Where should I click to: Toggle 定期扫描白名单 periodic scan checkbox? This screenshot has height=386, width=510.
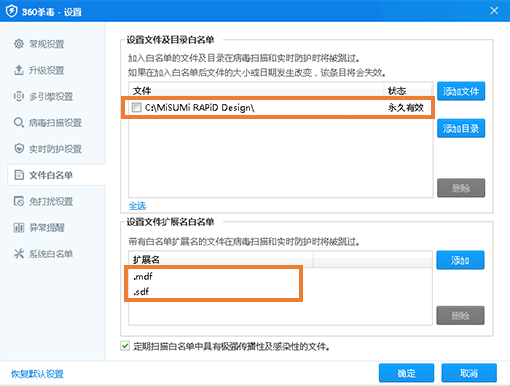(125, 346)
